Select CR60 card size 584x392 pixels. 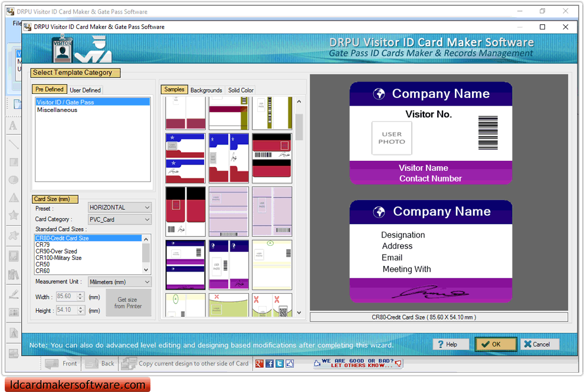coord(88,271)
